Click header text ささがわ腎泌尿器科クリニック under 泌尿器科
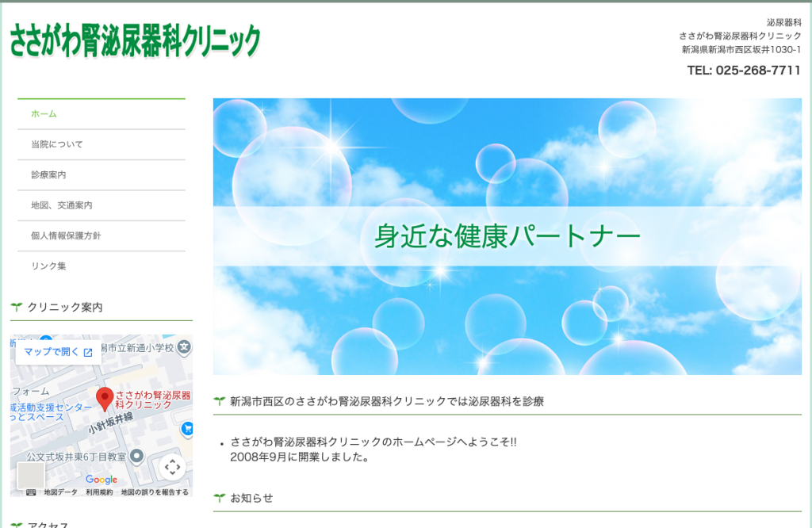 pyautogui.click(x=740, y=36)
